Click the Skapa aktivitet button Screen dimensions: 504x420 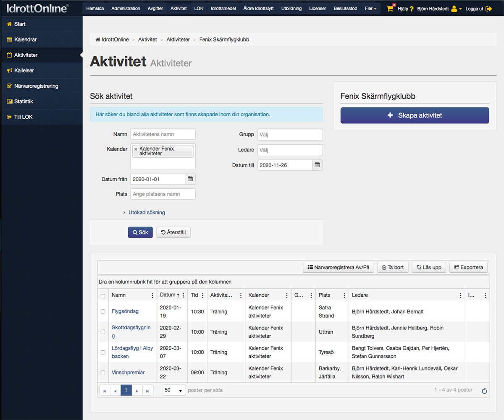coord(415,115)
